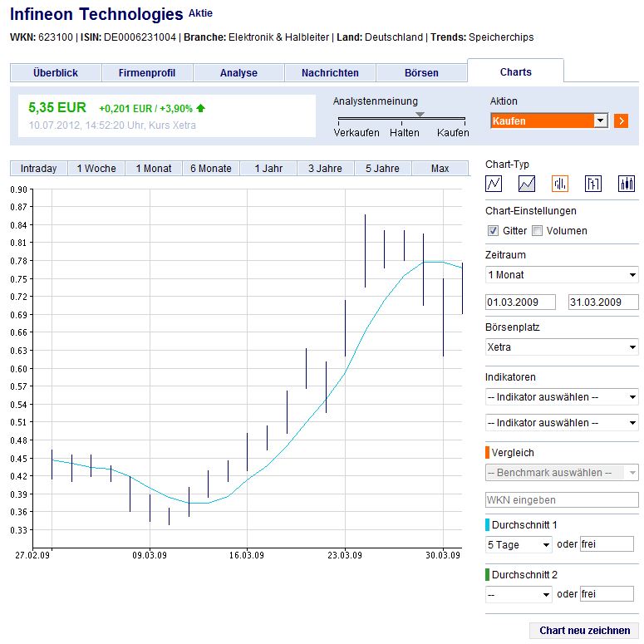Image resolution: width=644 pixels, height=644 pixels.
Task: Click the cyan Durchschnitt 1 color marker
Action: (487, 524)
